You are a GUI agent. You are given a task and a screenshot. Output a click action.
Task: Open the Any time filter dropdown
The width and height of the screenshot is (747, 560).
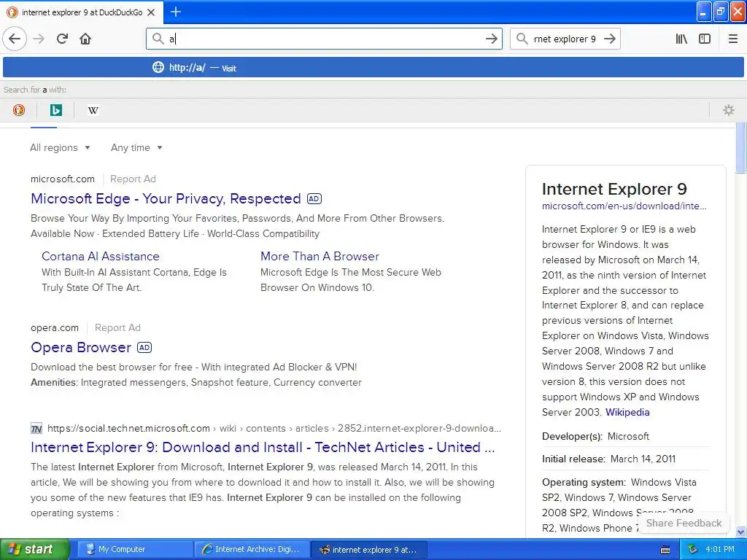(136, 147)
